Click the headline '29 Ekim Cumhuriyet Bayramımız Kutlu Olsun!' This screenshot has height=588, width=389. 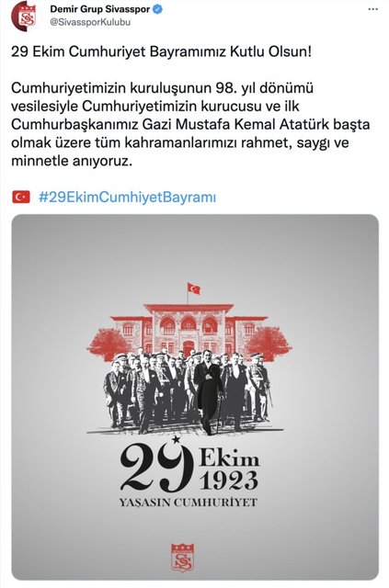point(162,51)
